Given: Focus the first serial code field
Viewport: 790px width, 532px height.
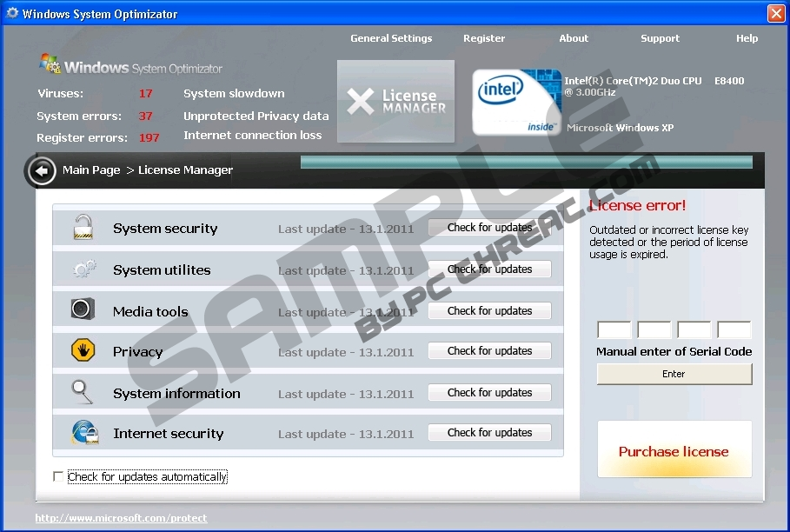Looking at the screenshot, I should tap(614, 330).
